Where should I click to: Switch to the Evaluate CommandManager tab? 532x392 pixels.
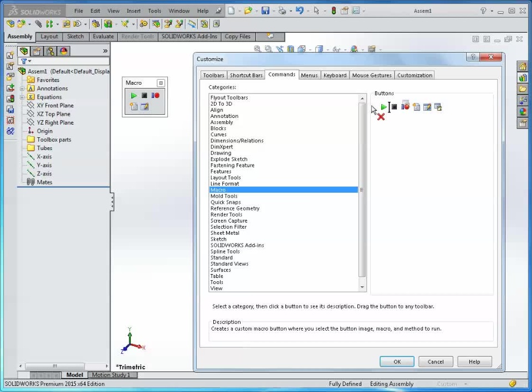coord(103,37)
